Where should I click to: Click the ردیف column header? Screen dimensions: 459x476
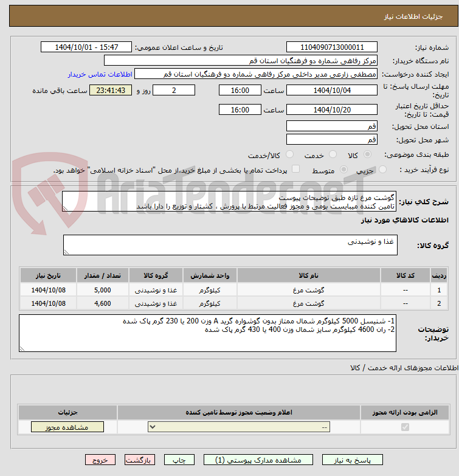(x=439, y=275)
